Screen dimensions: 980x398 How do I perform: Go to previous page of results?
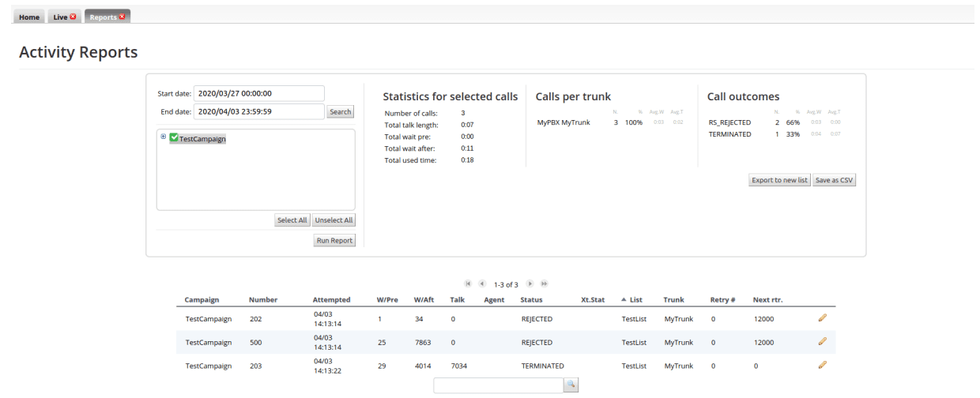(x=482, y=283)
